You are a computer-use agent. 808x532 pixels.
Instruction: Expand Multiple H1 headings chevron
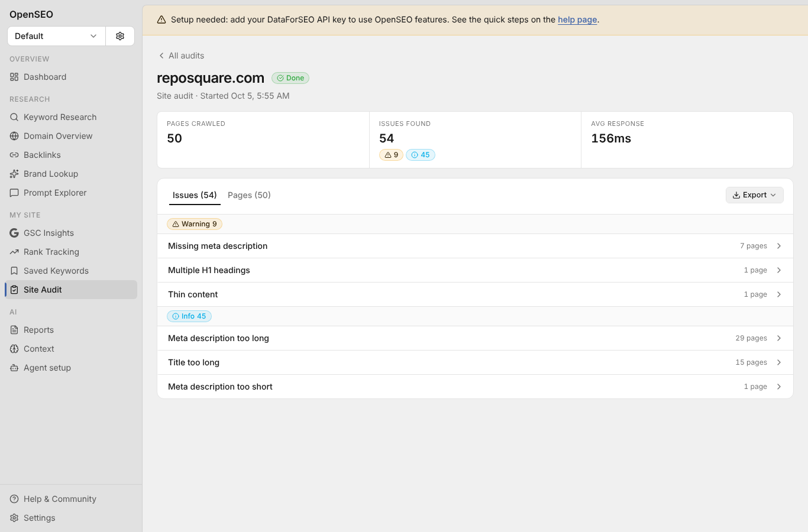point(779,270)
